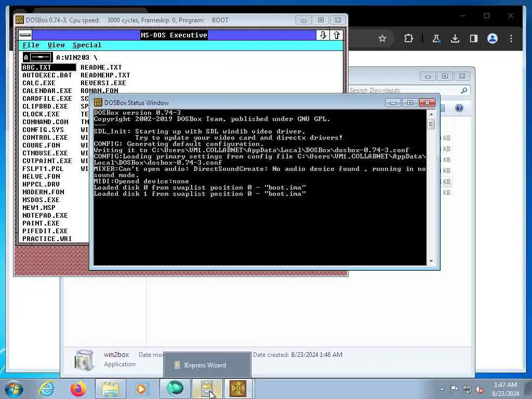The image size is (532, 399).
Task: Open Chrome three-dot menu
Action: 511,38
